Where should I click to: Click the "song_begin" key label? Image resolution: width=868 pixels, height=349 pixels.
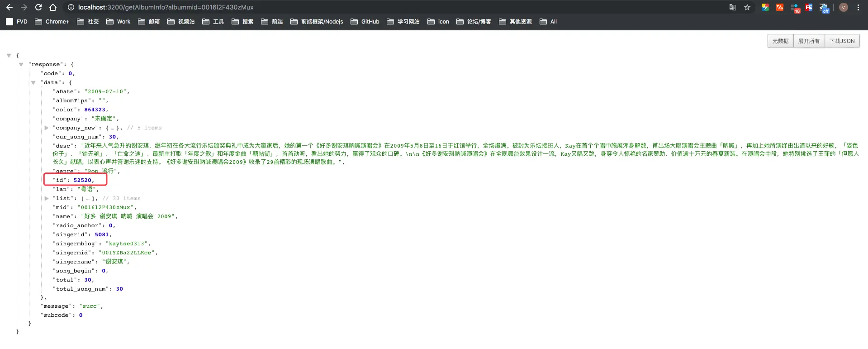point(74,271)
